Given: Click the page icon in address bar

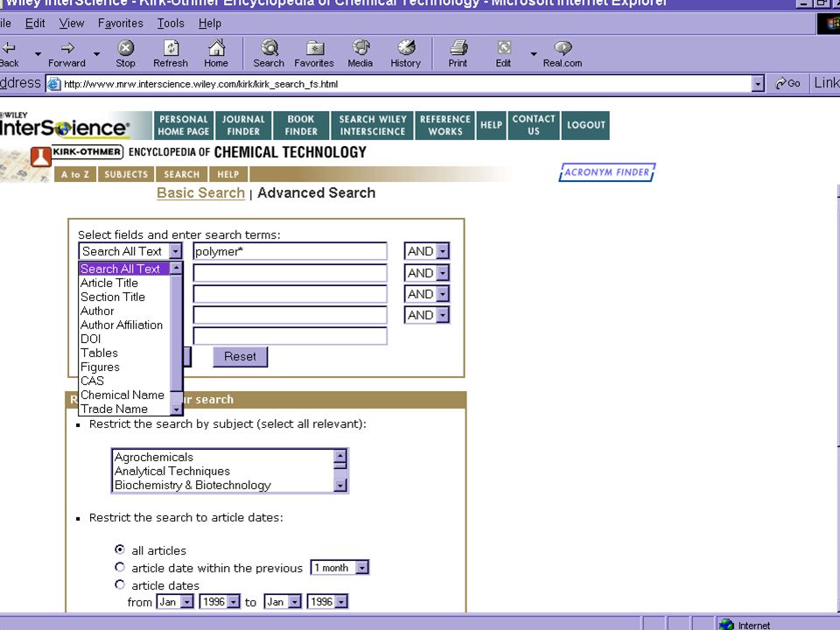Looking at the screenshot, I should (x=53, y=84).
